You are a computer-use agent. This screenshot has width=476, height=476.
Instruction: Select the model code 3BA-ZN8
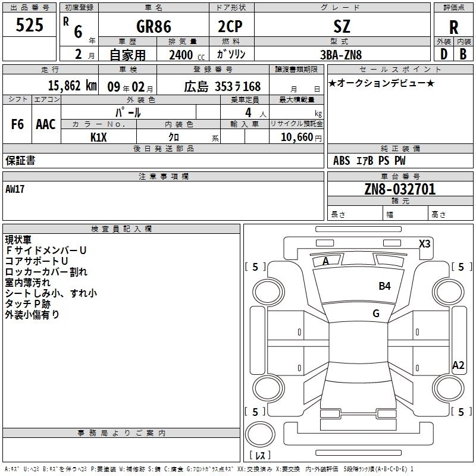pos(341,55)
